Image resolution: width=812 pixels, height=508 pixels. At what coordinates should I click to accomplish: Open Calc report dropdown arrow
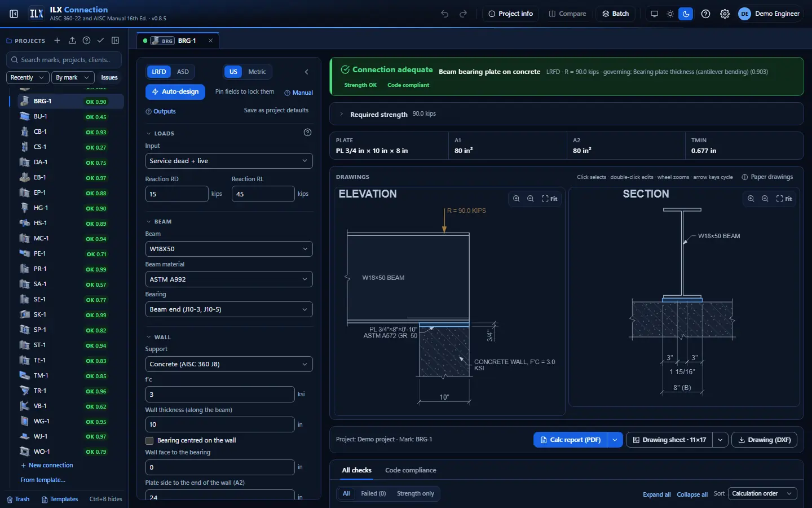coord(615,440)
